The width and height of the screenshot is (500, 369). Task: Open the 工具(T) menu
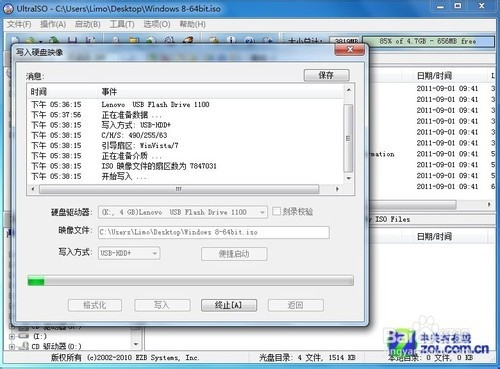click(x=122, y=24)
